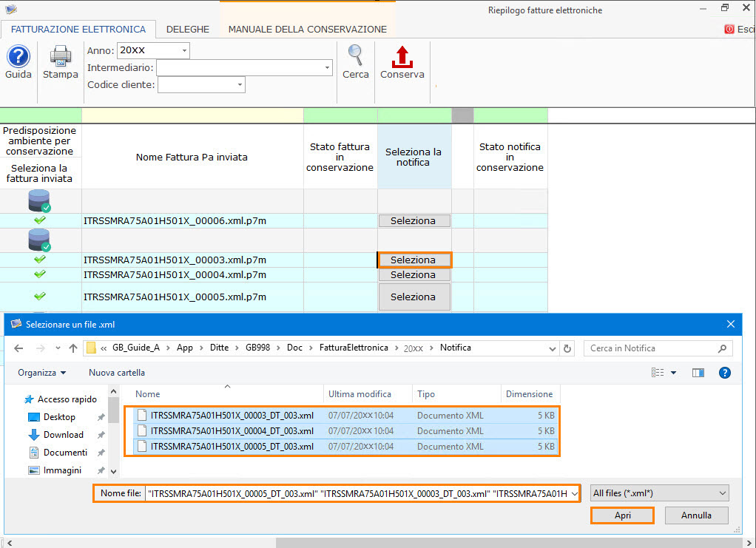Image resolution: width=756 pixels, height=548 pixels.
Task: Click the Esci exit icon
Action: [729, 30]
